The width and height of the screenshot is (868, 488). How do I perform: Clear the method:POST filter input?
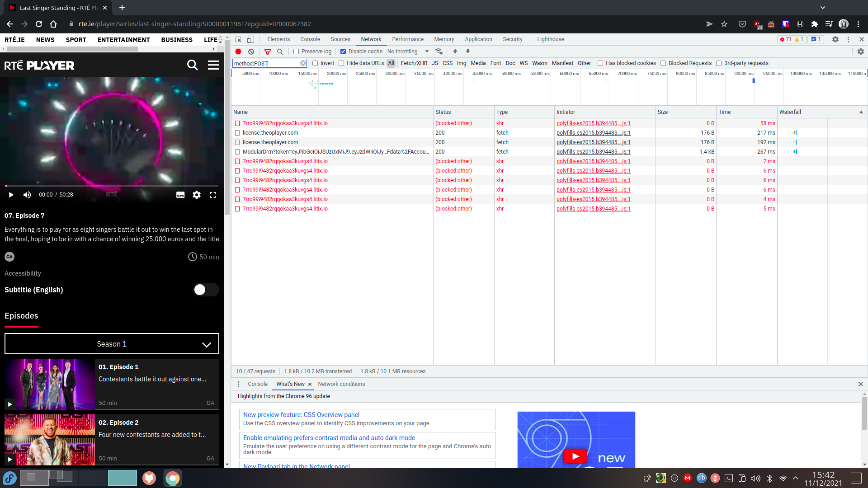[x=303, y=63]
